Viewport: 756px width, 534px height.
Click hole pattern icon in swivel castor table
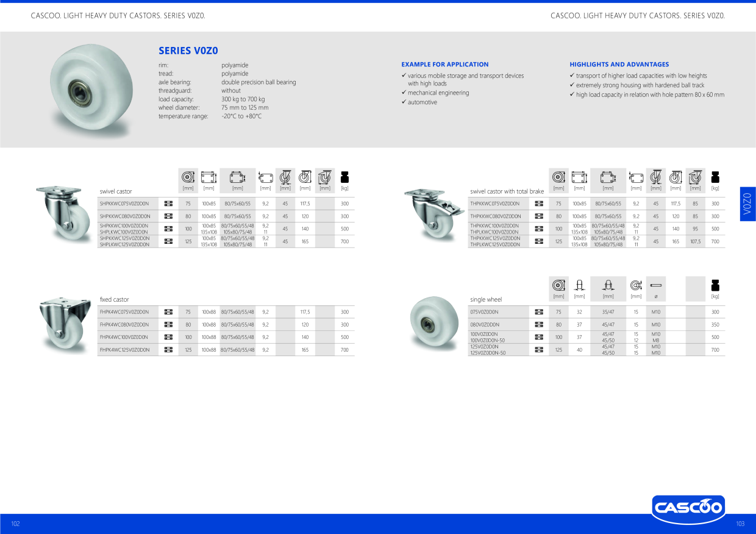[x=238, y=177]
